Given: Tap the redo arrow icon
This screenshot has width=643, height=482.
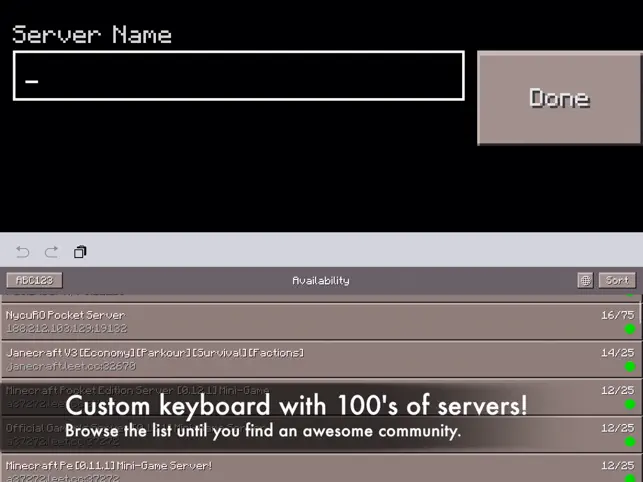Looking at the screenshot, I should point(51,252).
